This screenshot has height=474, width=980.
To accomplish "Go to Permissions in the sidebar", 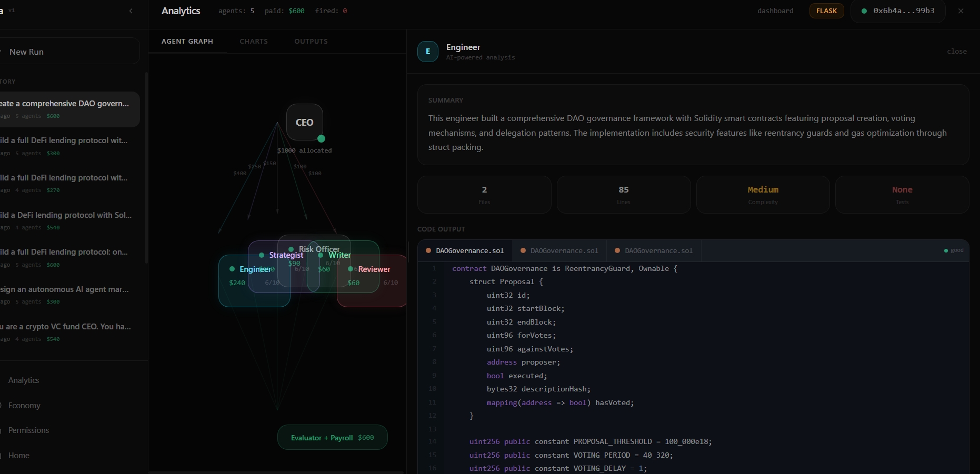I will 28,430.
